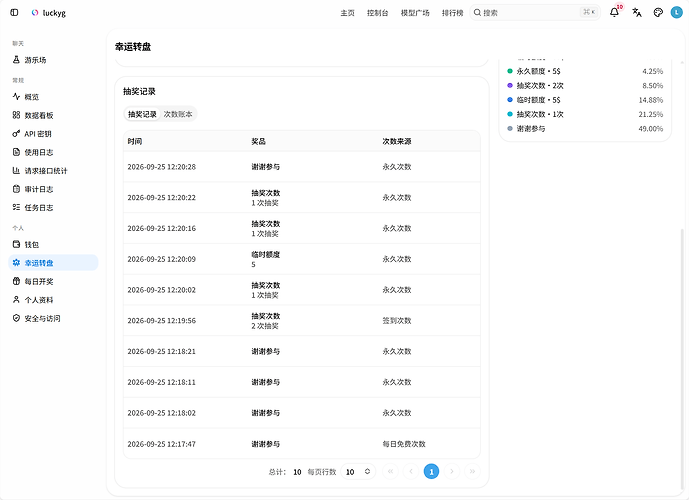Click the 使用日志 document icon
This screenshot has width=689, height=500.
coord(16,152)
